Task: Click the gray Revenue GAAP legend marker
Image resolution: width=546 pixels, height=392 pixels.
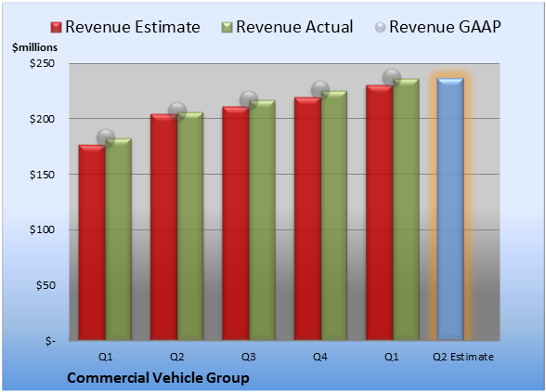Action: point(380,28)
